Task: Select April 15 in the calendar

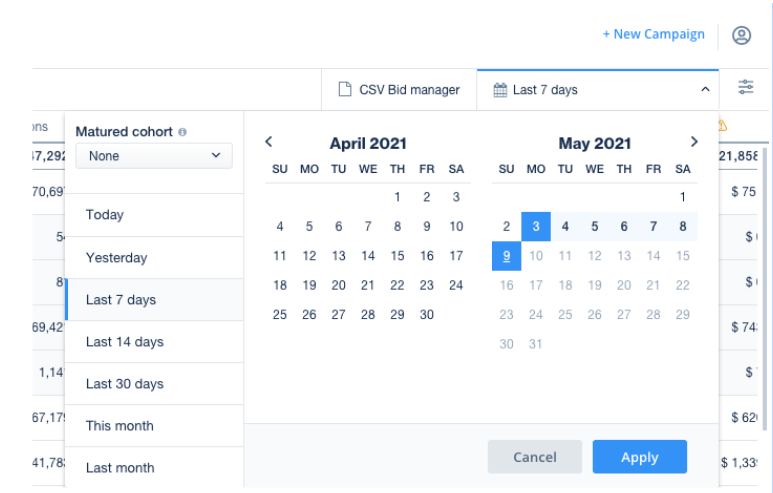Action: 397,256
